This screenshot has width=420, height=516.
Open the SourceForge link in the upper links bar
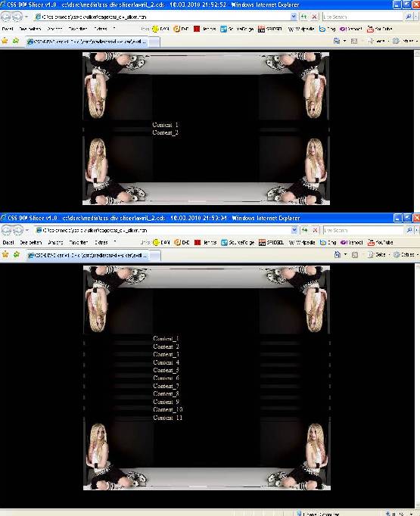tap(237, 29)
